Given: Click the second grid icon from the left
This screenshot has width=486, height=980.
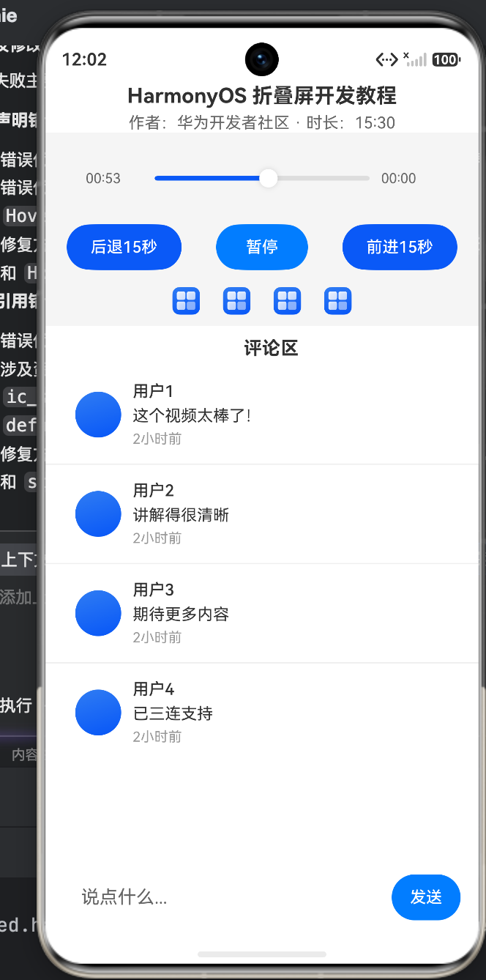Looking at the screenshot, I should pyautogui.click(x=237, y=300).
